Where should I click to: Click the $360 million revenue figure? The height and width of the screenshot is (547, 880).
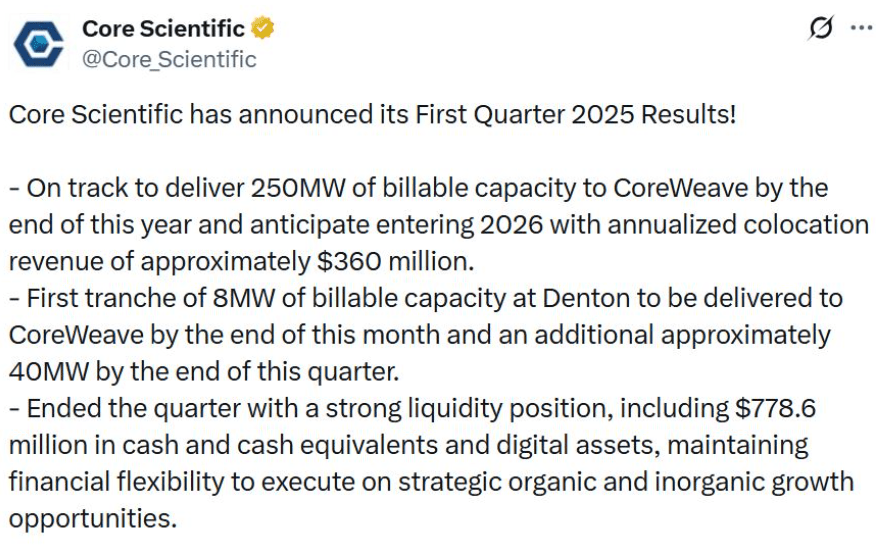[x=395, y=262]
